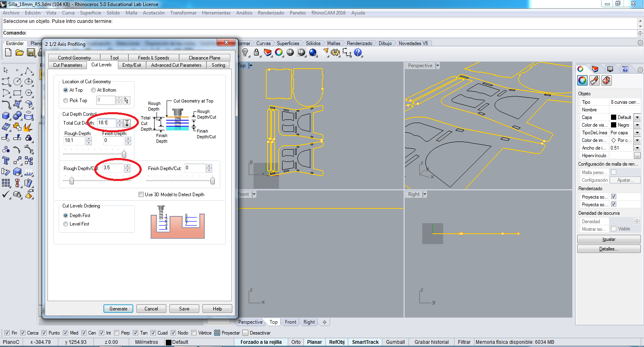Switch to the Feeds & Speeds tab
Image resolution: width=644 pixels, height=347 pixels.
[x=153, y=58]
